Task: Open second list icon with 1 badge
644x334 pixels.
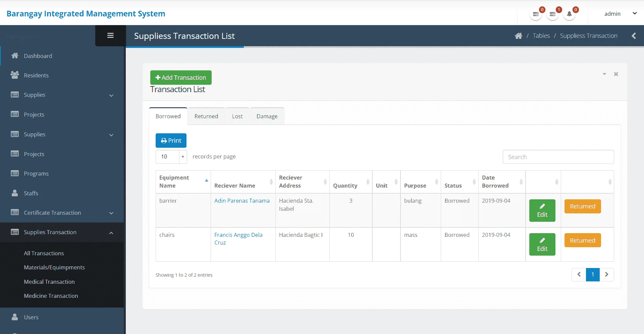Action: click(552, 14)
